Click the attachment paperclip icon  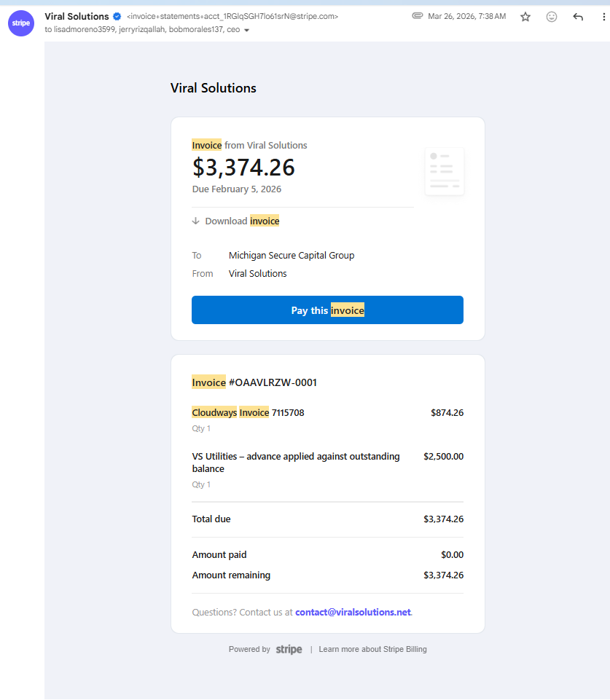coord(417,16)
